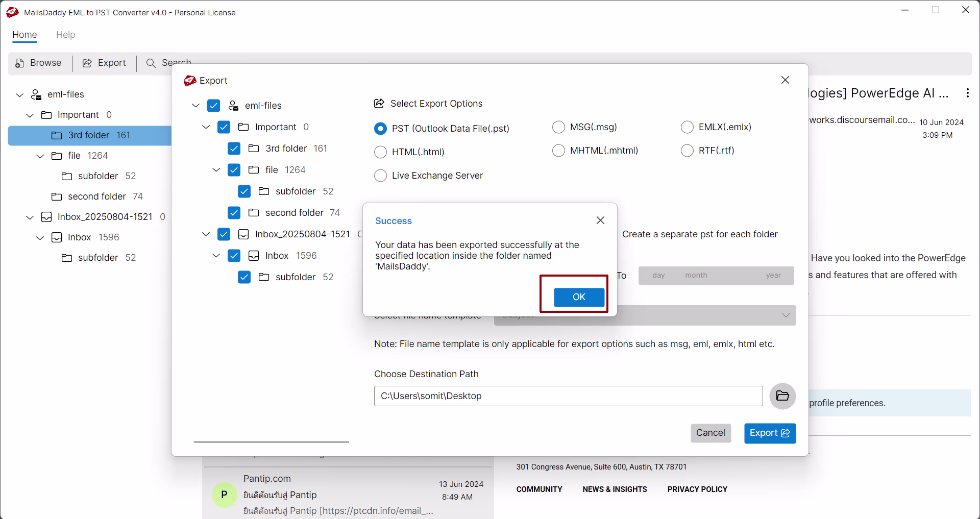Viewport: 980px width, 519px height.
Task: Click 3rd folder icon in Export tree
Action: pos(254,149)
